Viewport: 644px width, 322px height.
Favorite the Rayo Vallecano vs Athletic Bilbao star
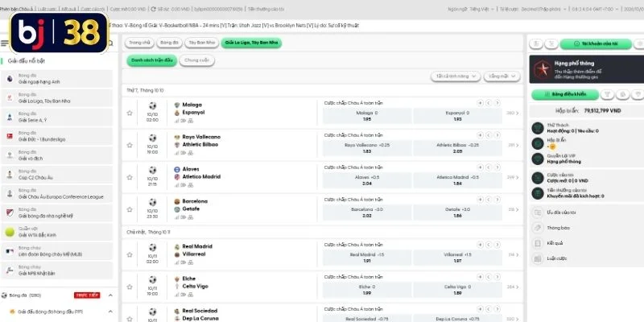[x=130, y=145]
